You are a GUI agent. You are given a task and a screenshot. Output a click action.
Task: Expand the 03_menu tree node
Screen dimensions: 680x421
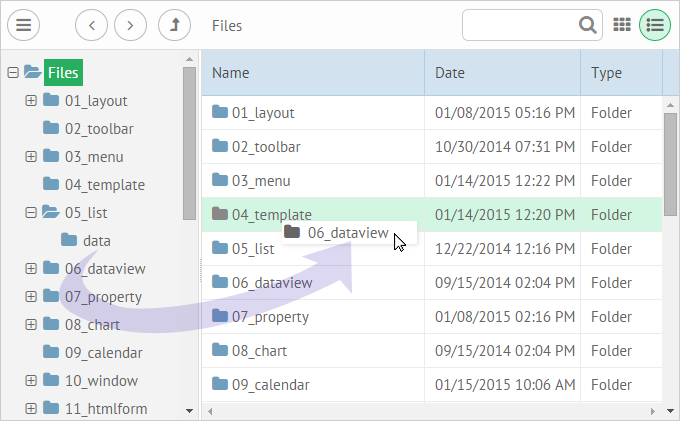click(x=31, y=157)
